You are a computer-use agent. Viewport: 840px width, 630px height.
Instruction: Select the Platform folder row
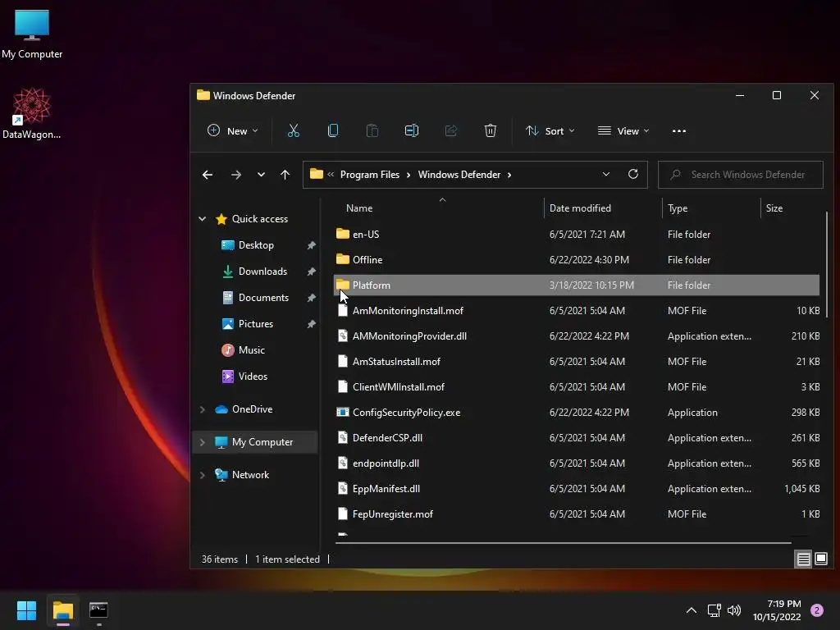point(577,285)
